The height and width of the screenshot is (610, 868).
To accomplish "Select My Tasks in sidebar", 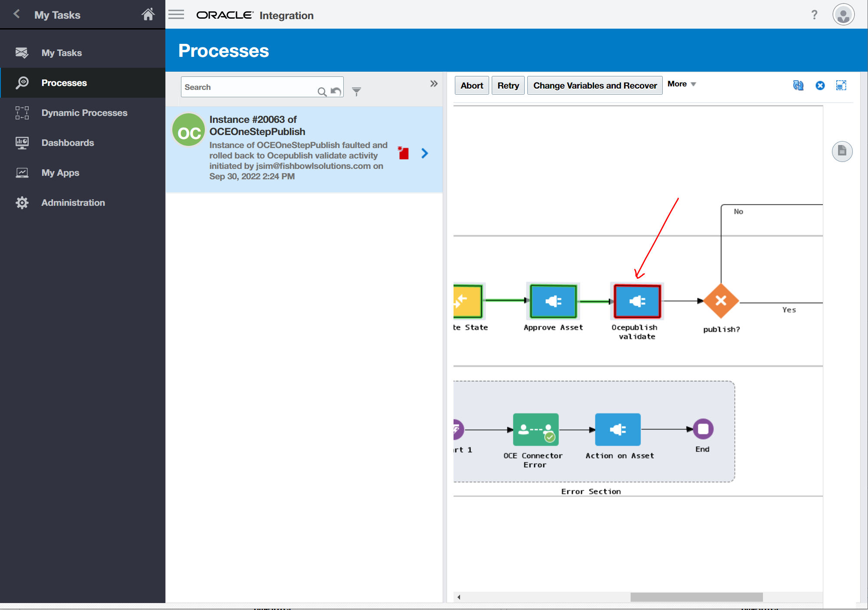I will point(82,53).
